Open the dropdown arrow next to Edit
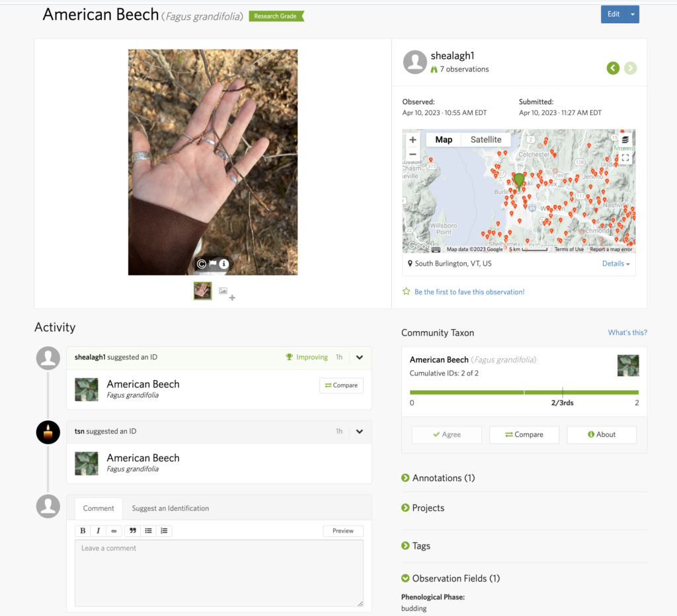 point(633,15)
